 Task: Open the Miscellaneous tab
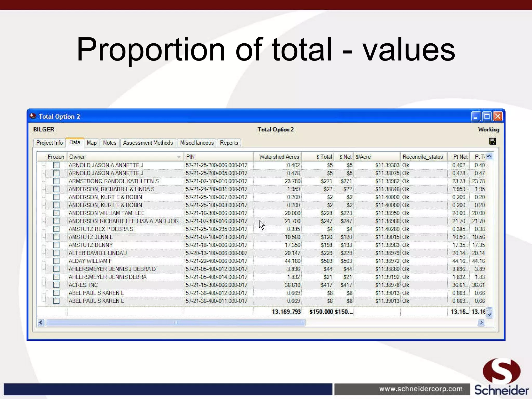197,143
